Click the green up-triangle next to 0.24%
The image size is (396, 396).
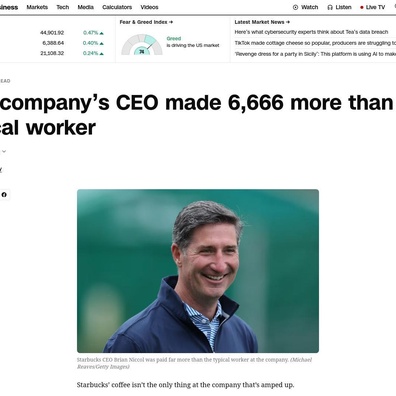(102, 53)
